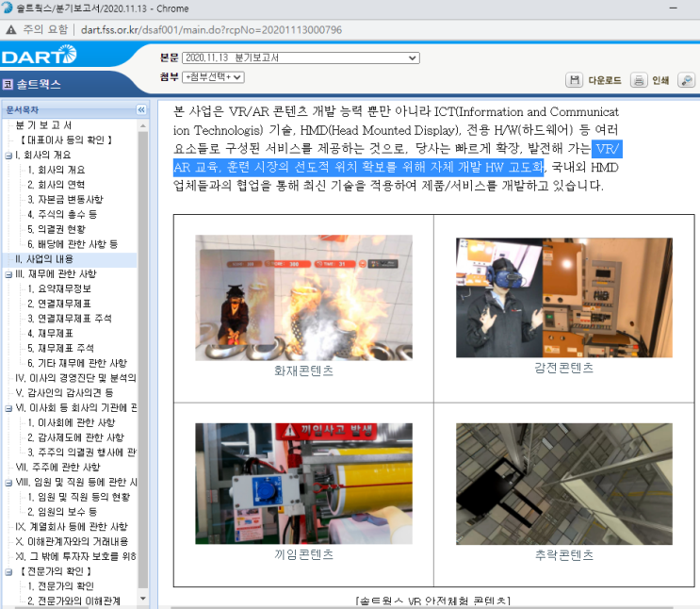700x609 pixels.
Task: Open 1. 전문가의 확인 subsection
Action: 60,586
